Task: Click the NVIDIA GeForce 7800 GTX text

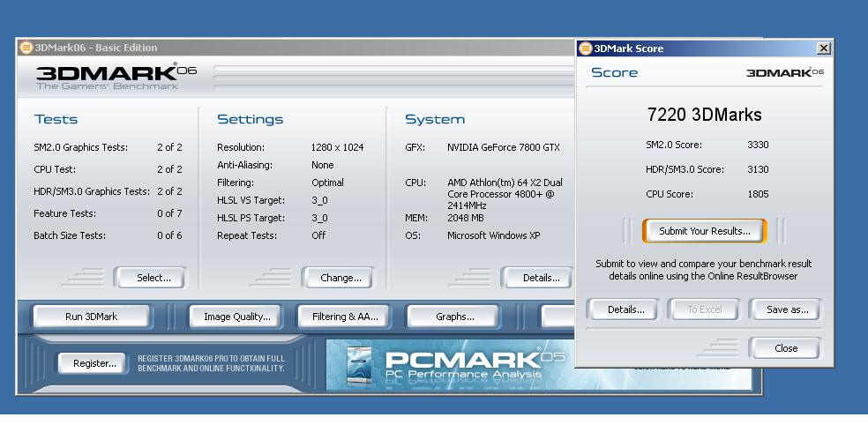Action: tap(504, 147)
